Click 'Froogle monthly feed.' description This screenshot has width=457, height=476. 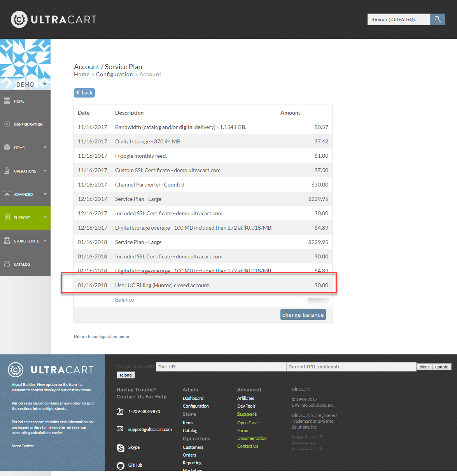(141, 156)
